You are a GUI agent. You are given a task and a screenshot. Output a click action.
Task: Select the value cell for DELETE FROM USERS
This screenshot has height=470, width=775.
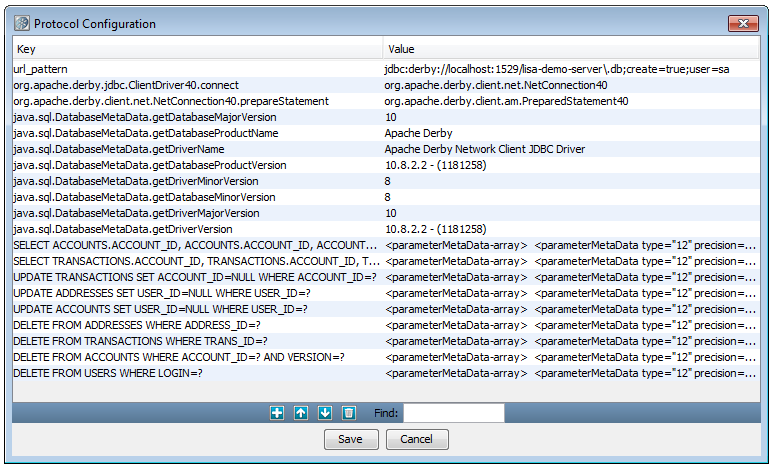[571, 373]
